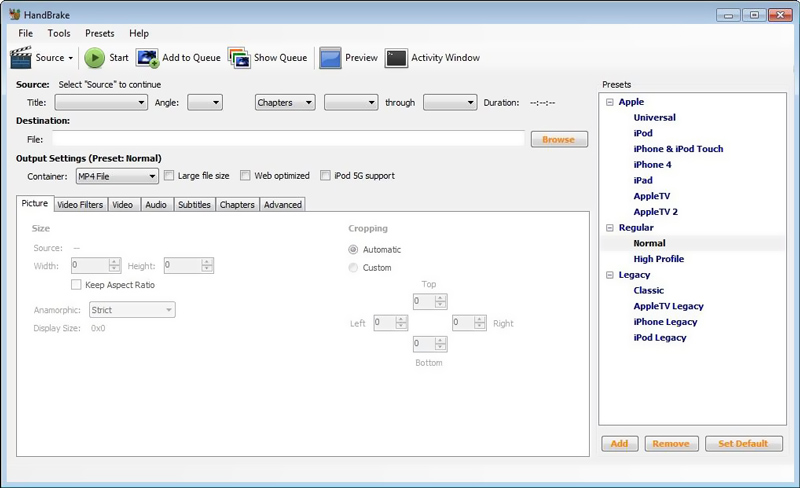This screenshot has height=488, width=800.
Task: Expand the Chapters selection dropdown
Action: pyautogui.click(x=285, y=102)
